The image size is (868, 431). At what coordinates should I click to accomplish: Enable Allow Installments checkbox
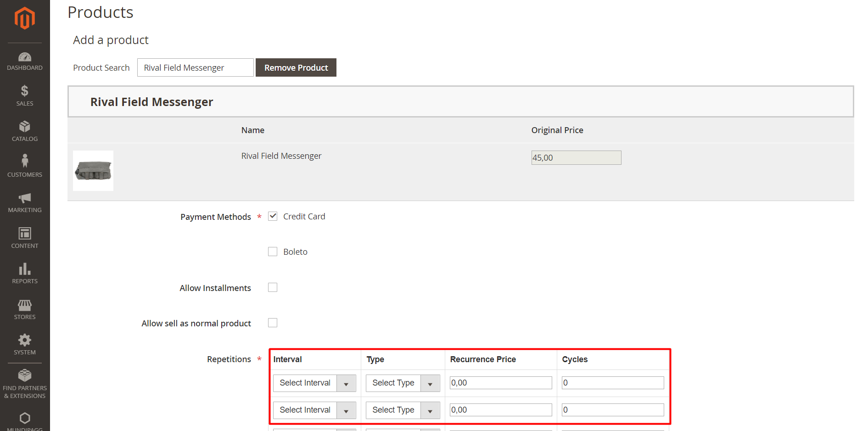pos(273,287)
